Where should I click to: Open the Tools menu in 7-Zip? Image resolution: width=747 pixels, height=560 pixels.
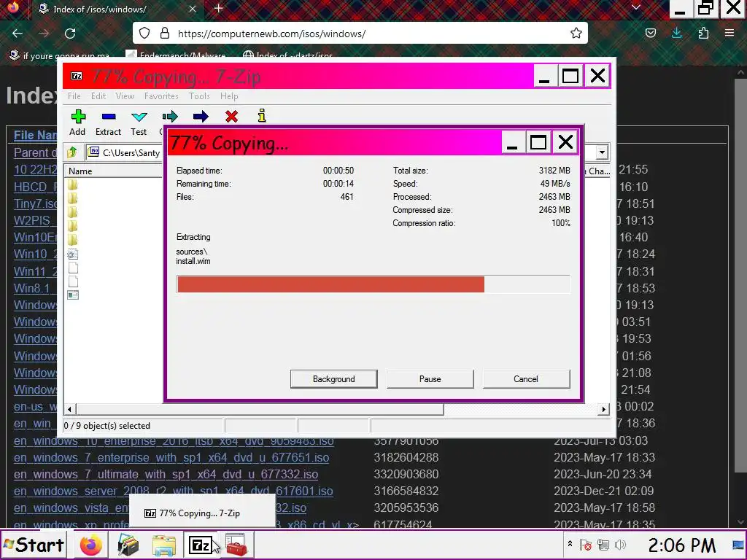[x=199, y=96]
